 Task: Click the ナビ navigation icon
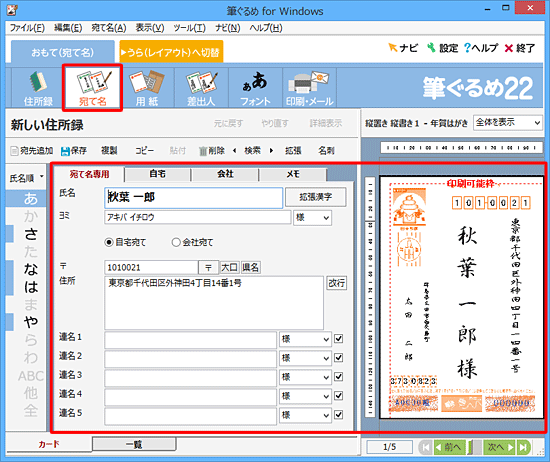403,48
